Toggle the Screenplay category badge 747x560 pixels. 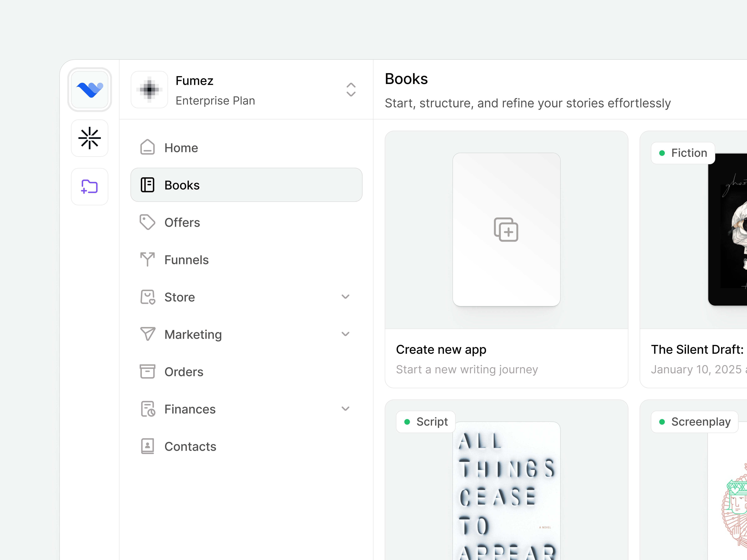click(694, 422)
